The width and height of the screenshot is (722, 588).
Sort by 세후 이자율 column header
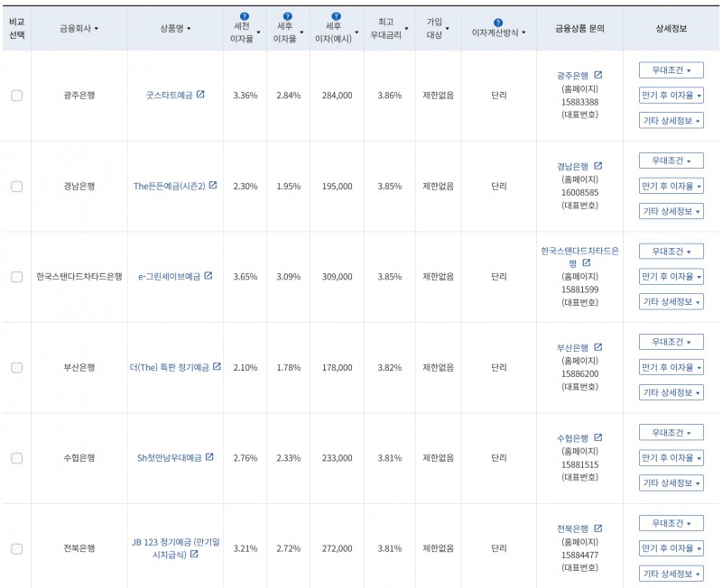288,32
